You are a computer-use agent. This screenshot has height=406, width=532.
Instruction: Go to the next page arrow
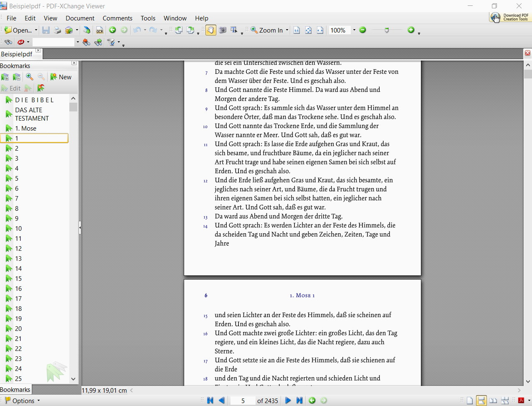[x=288, y=401]
